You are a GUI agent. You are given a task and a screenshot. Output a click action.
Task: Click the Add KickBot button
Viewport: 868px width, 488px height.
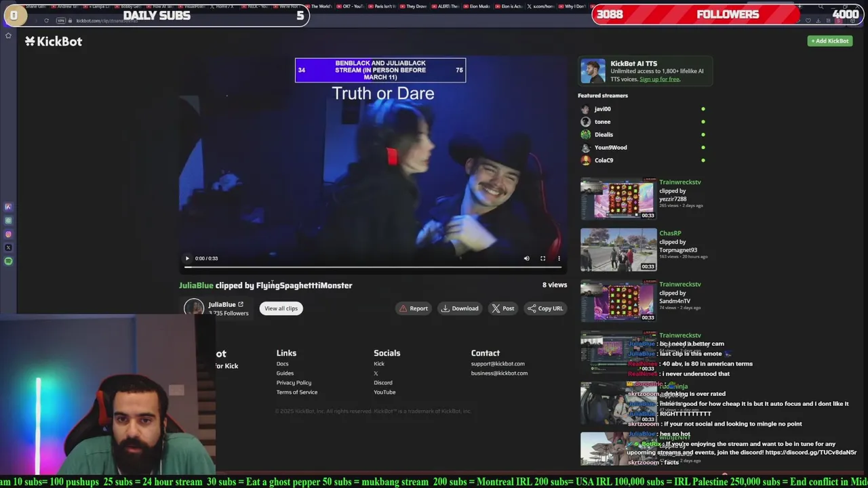(830, 41)
